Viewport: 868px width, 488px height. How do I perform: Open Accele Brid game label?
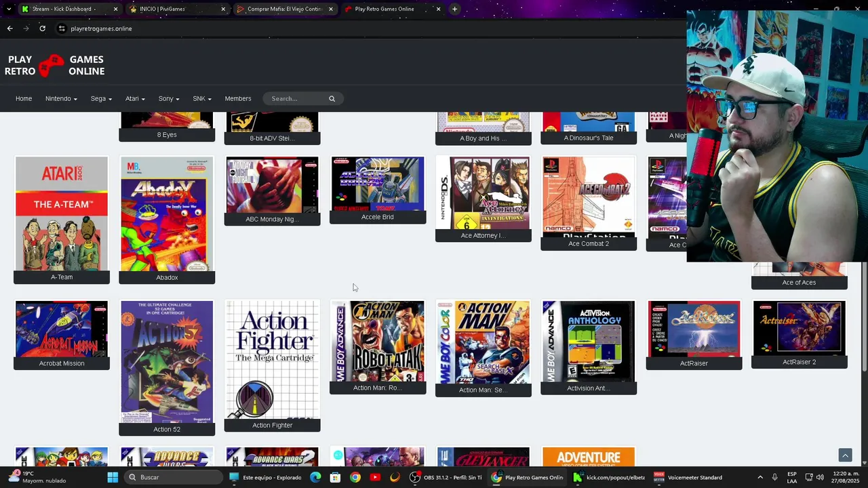tap(378, 217)
